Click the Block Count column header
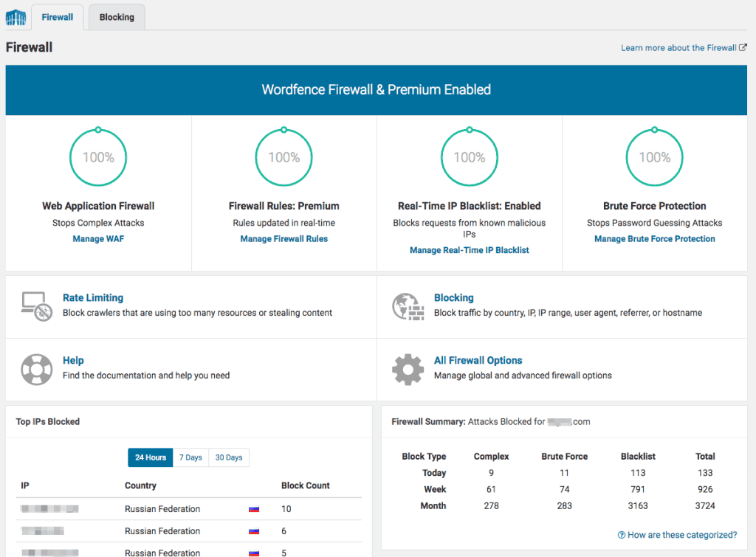Viewport: 756px width, 557px height. pyautogui.click(x=306, y=485)
